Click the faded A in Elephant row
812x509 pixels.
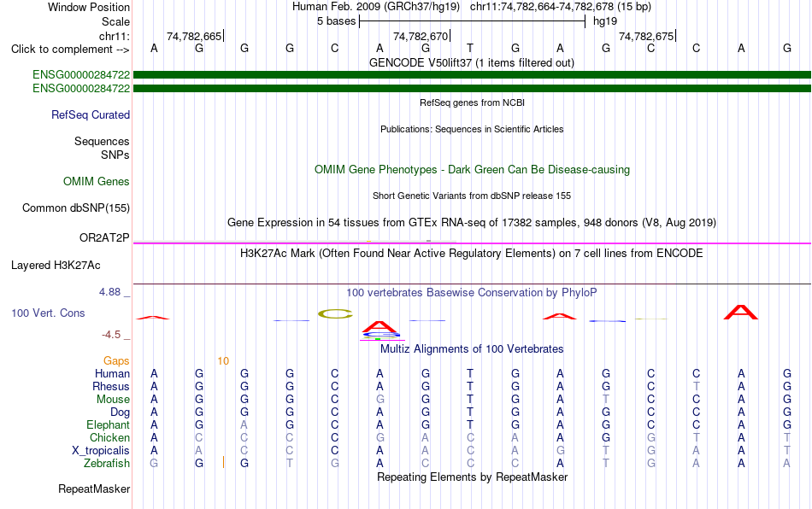244,424
